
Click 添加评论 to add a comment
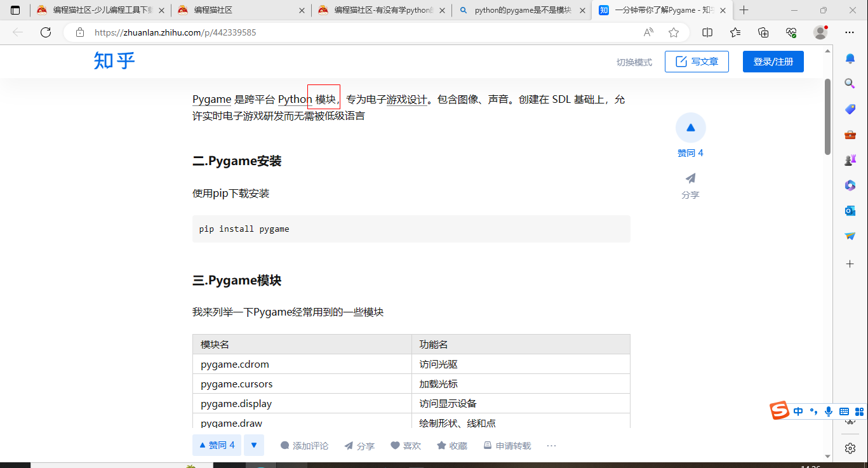point(304,446)
